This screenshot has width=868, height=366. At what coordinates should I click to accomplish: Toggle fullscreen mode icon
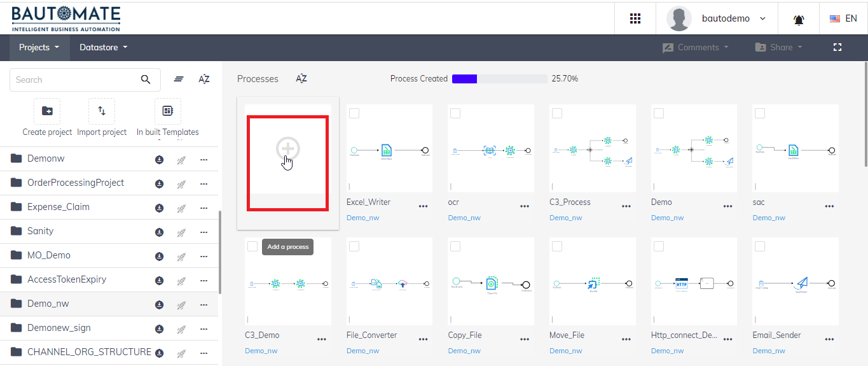(837, 47)
